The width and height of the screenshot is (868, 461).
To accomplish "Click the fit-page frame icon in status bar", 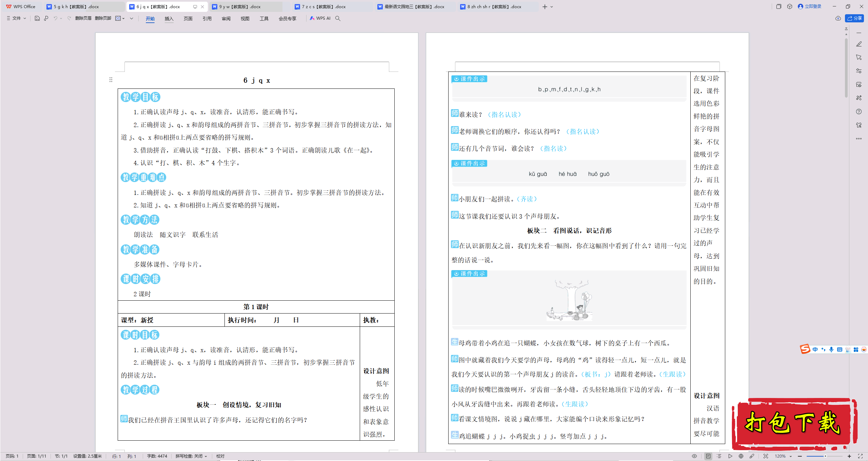I will (766, 456).
